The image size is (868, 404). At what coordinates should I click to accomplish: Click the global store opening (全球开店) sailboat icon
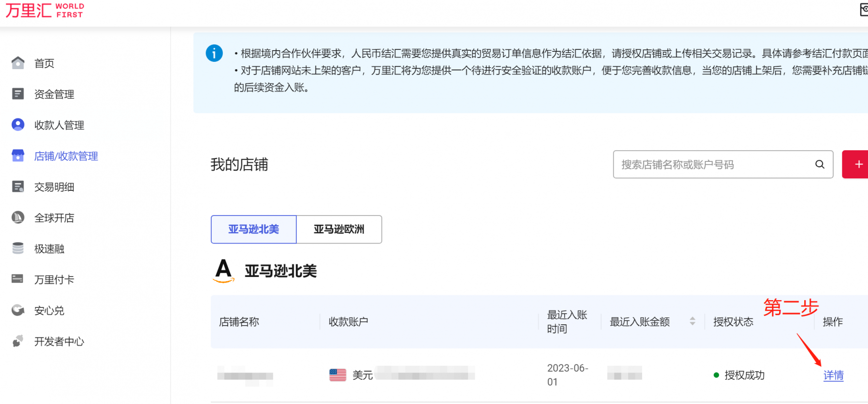pyautogui.click(x=18, y=217)
